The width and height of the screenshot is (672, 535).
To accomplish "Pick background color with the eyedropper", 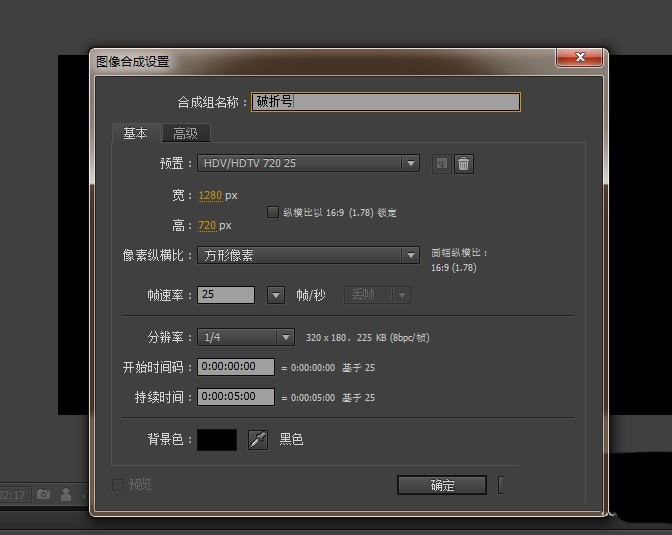I will [x=258, y=439].
